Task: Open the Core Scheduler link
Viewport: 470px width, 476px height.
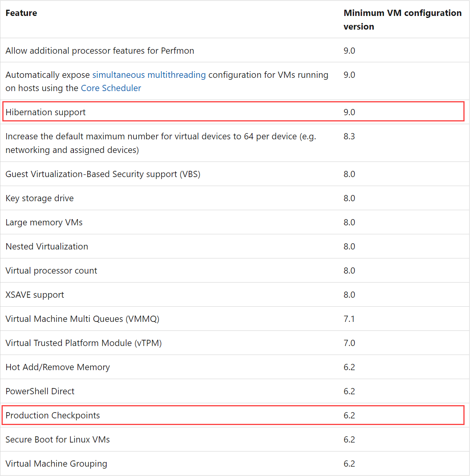Action: (111, 88)
